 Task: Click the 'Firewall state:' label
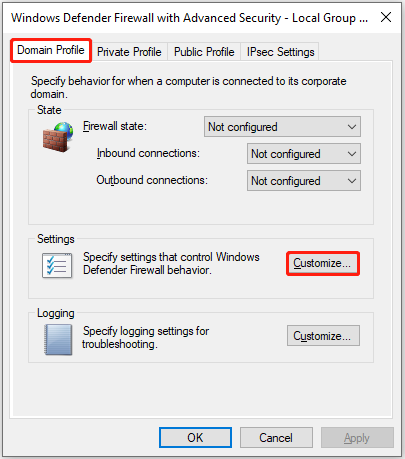(115, 126)
